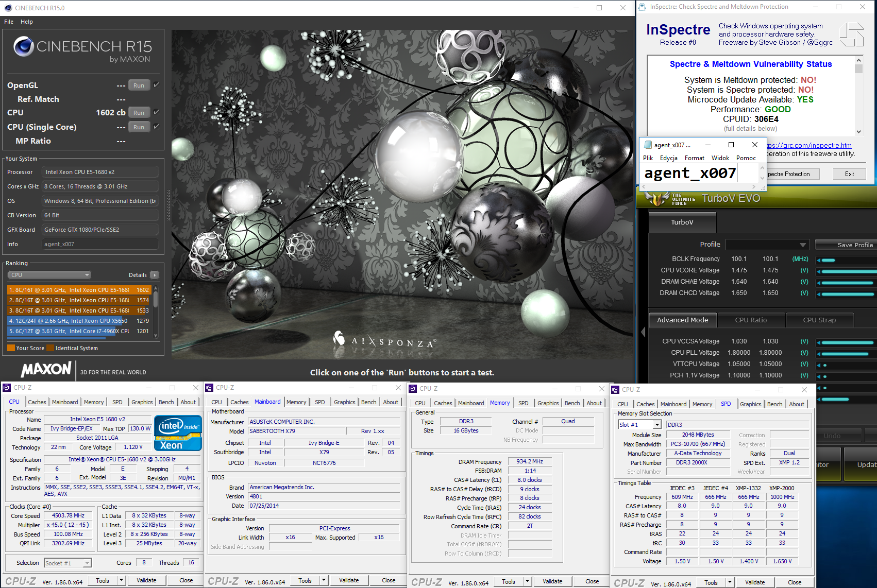Toggle the CPU test checkbox
The height and width of the screenshot is (588, 877).
(156, 112)
